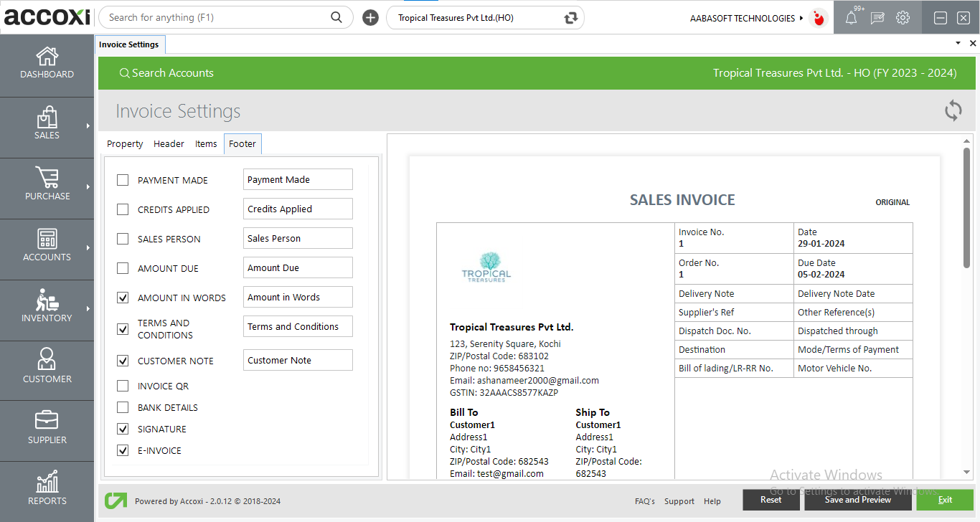The image size is (980, 522).
Task: Open the Supplier briefcase icon
Action: coord(47,420)
